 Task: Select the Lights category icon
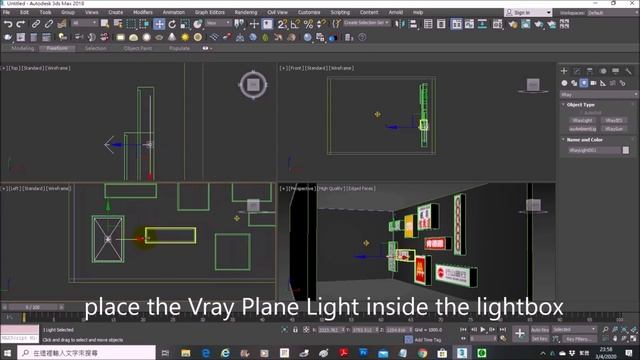tap(584, 83)
